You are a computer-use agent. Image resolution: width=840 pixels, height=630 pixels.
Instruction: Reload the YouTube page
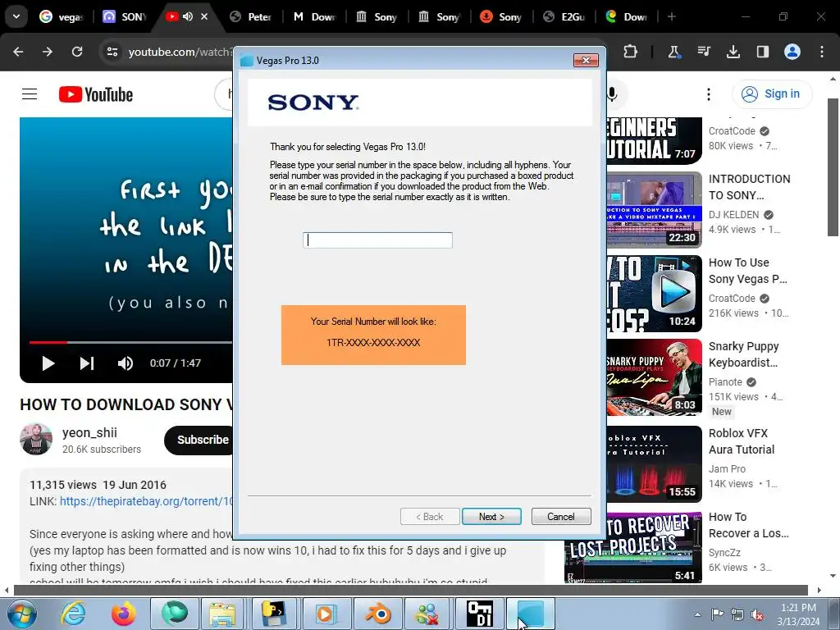point(77,52)
